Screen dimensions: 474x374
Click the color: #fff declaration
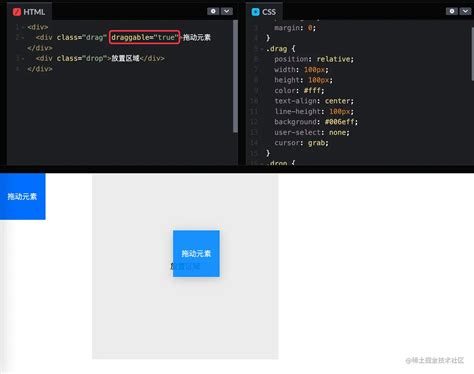(299, 90)
